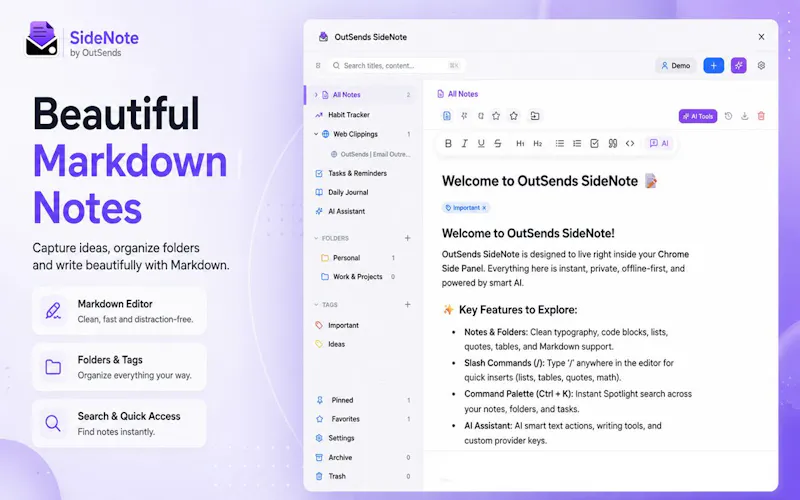800x500 pixels.
Task: Open settings via the header gear icon
Action: click(x=761, y=65)
